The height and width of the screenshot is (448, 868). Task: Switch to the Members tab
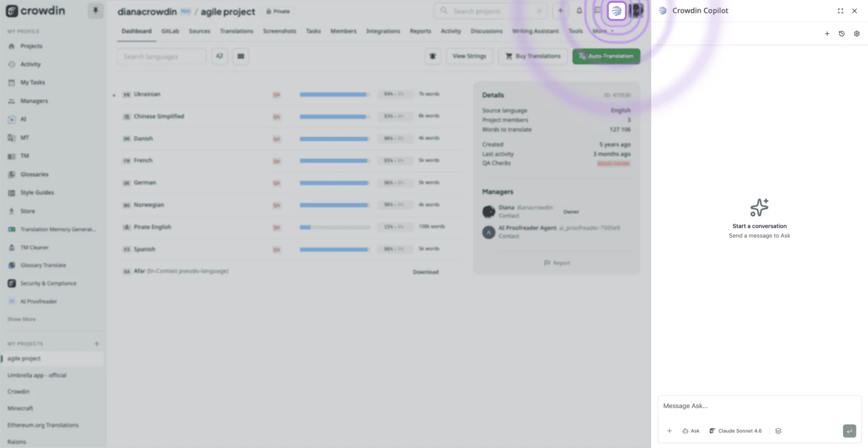343,31
